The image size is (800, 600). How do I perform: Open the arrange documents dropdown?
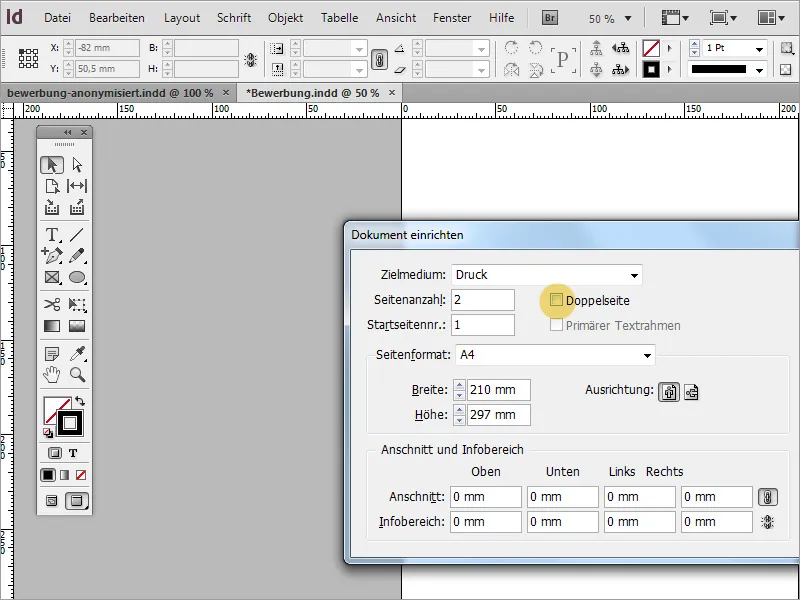[x=771, y=18]
